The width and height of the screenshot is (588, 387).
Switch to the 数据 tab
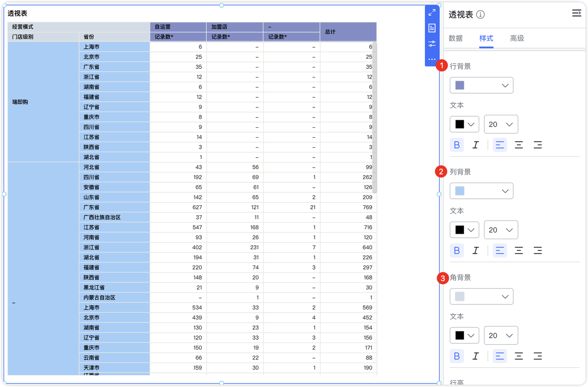tap(456, 38)
